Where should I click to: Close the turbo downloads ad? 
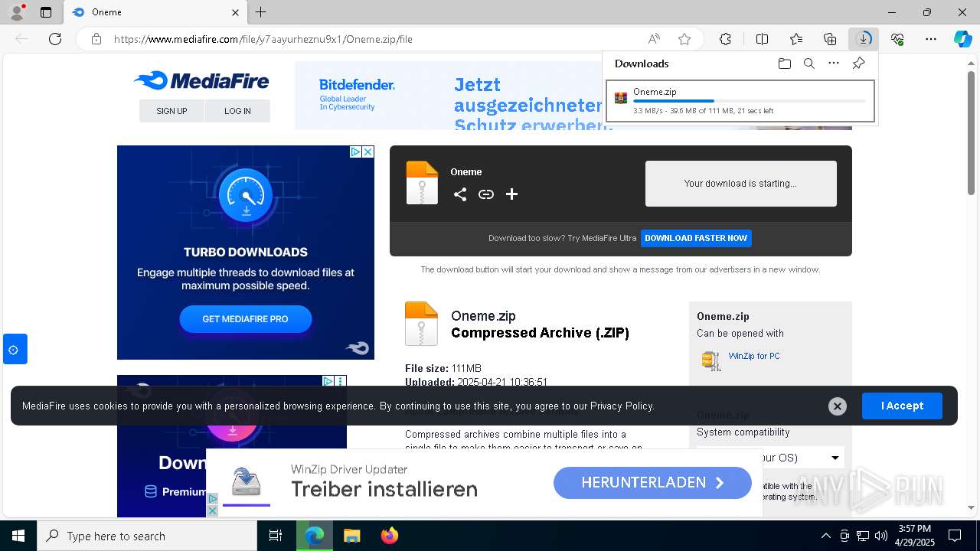point(367,152)
